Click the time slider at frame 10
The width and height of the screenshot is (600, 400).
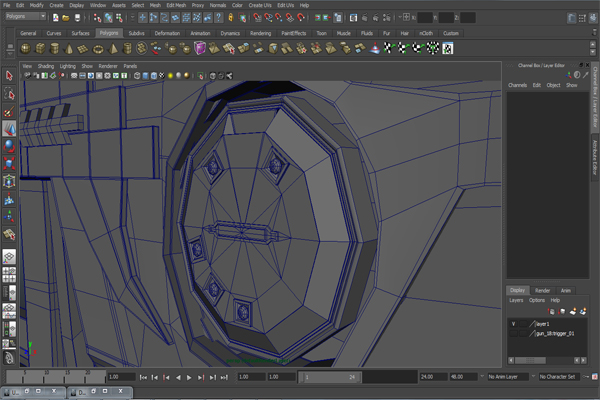[46, 377]
